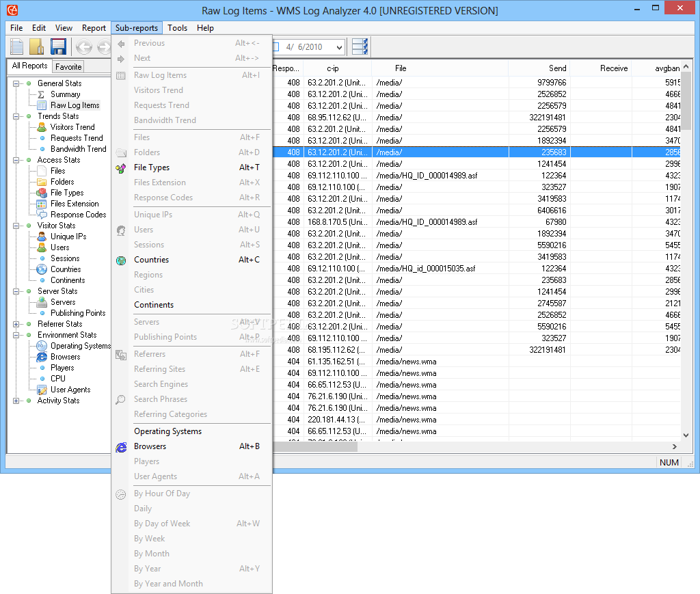
Task: Sort by the File column header
Action: click(440, 68)
